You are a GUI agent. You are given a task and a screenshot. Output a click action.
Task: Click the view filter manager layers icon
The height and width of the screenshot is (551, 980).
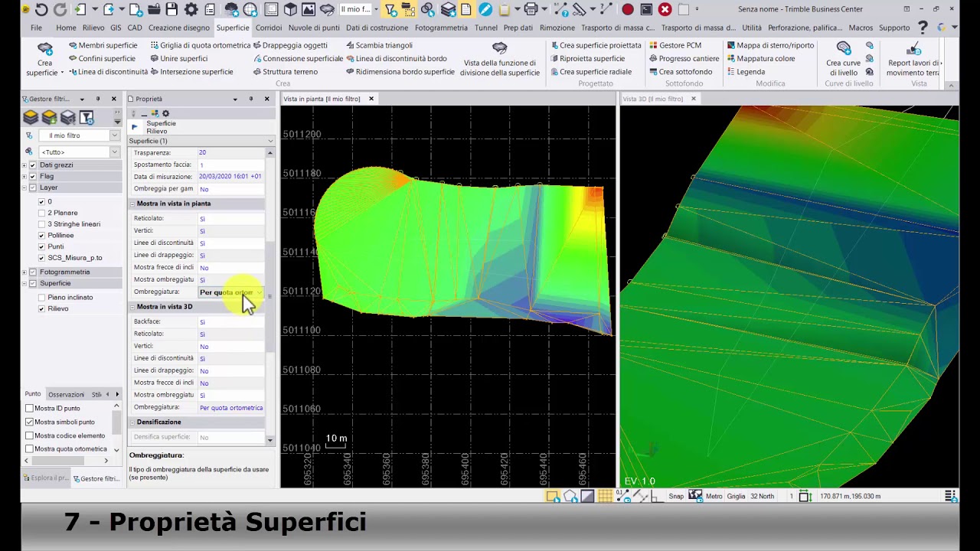[31, 118]
